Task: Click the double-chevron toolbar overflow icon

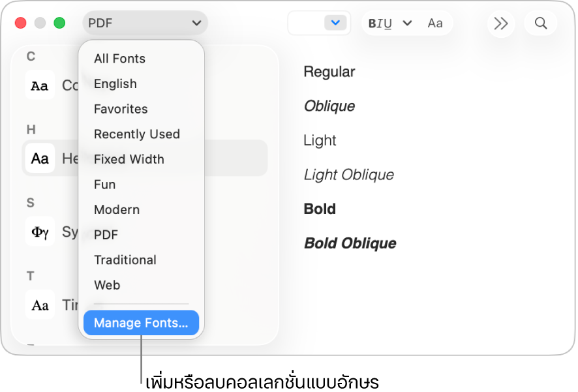Action: tap(501, 23)
